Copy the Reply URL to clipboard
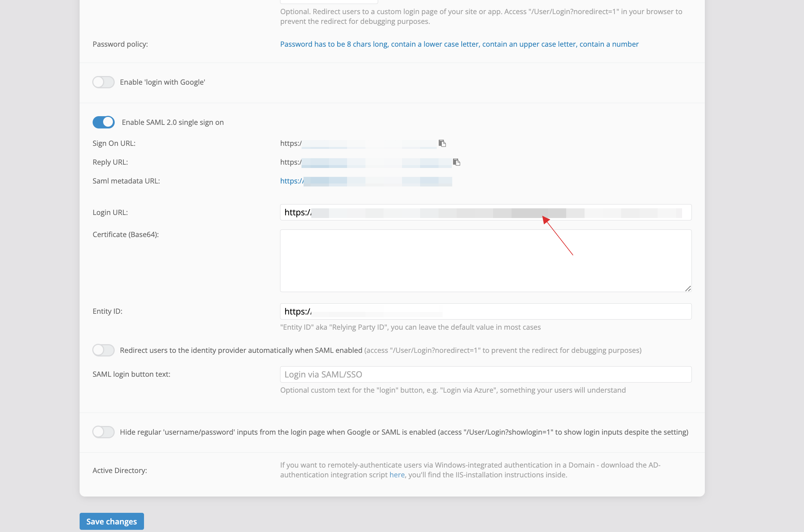This screenshot has height=532, width=804. [x=457, y=162]
